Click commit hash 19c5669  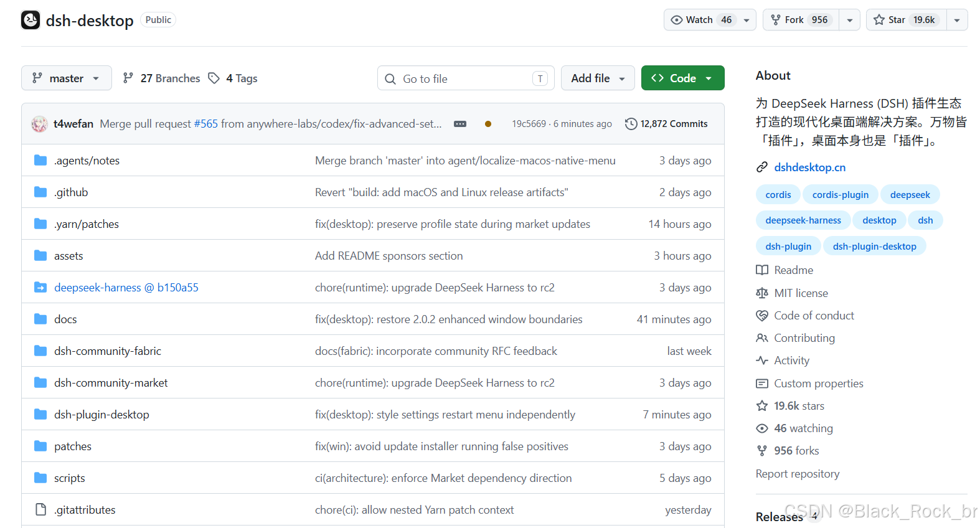tap(529, 124)
